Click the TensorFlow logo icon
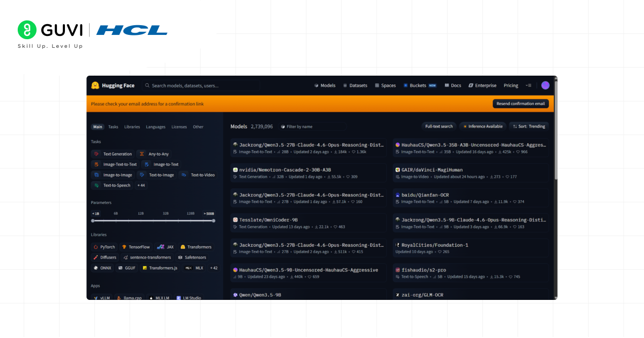The width and height of the screenshot is (644, 338). coord(124,247)
